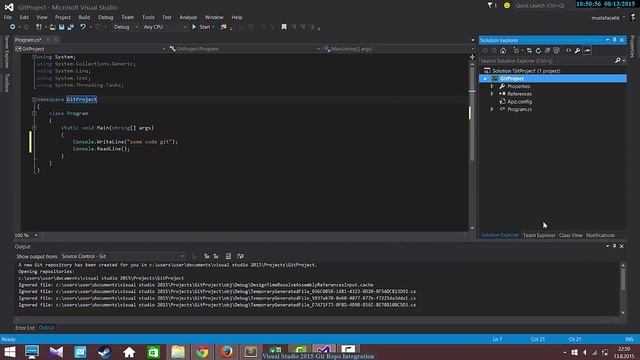Open the Edit menu

(x=24, y=17)
